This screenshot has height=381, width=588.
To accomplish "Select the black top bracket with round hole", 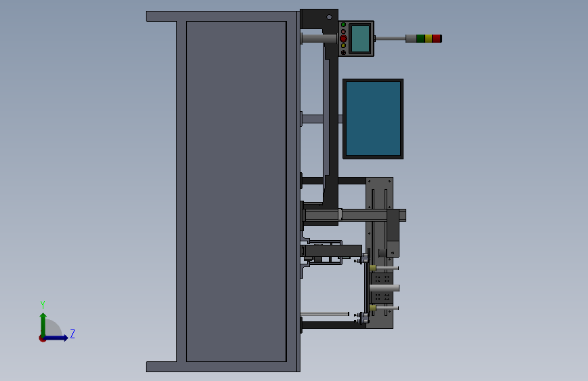I will [x=319, y=19].
